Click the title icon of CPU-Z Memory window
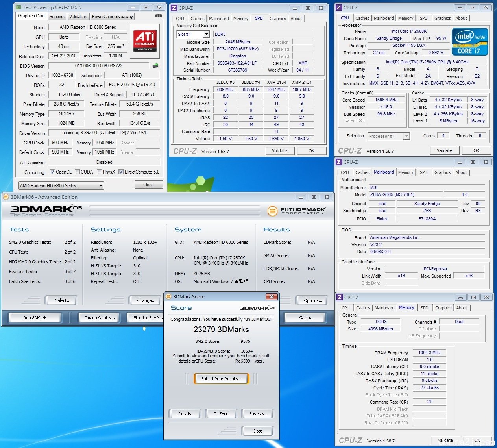 [x=340, y=297]
